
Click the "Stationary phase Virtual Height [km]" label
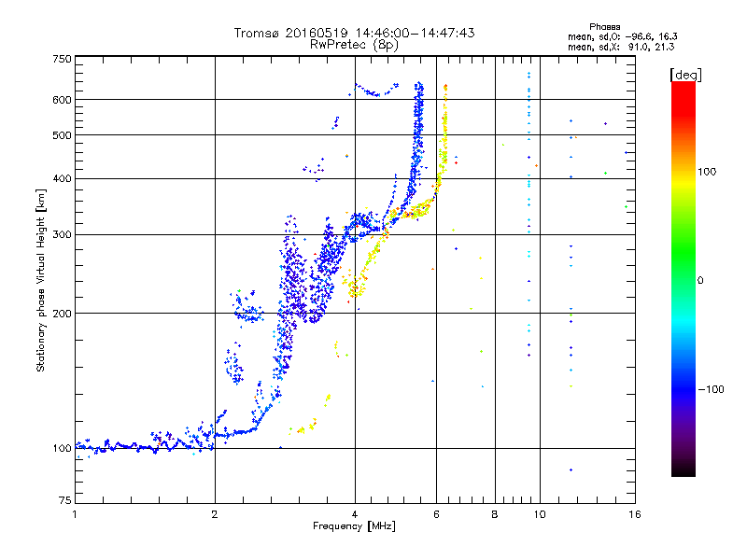(41, 281)
